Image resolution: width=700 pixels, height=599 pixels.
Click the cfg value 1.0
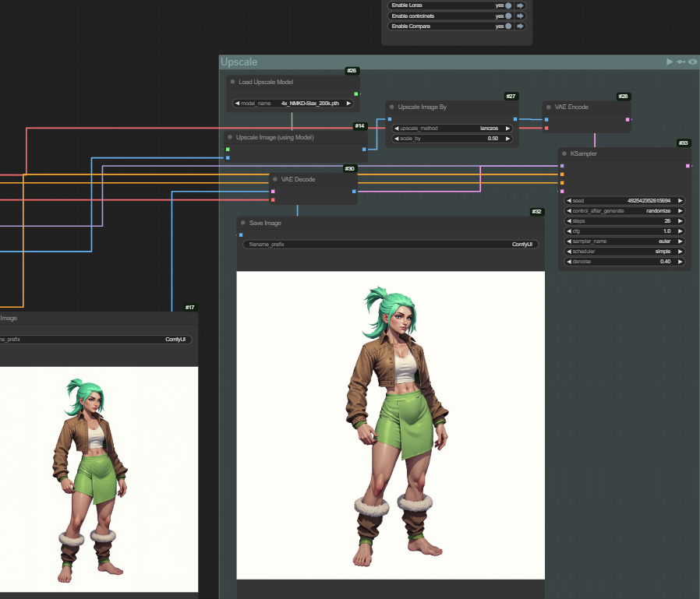coord(667,231)
